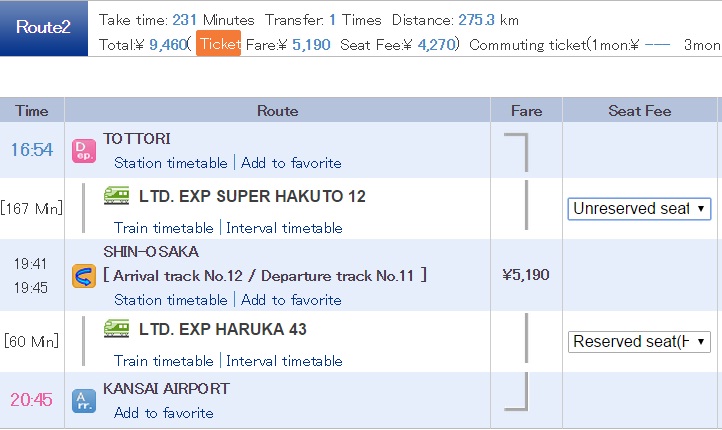The height and width of the screenshot is (430, 722).
Task: Click the pink Dep. departure icon
Action: pos(84,151)
